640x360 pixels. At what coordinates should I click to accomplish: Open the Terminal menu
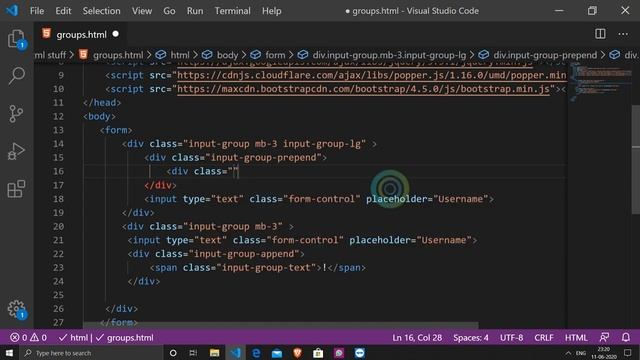[233, 11]
